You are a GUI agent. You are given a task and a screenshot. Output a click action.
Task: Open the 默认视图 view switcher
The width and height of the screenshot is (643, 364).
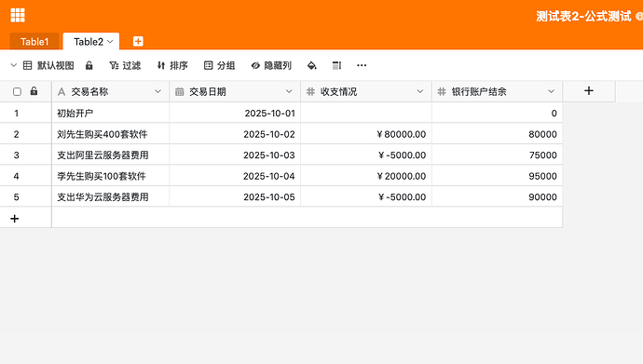pyautogui.click(x=48, y=65)
